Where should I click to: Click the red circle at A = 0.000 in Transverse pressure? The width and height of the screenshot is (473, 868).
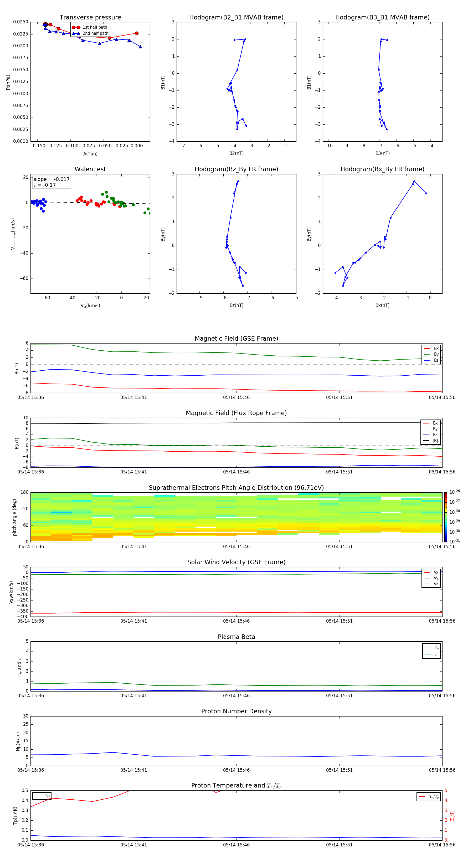[x=137, y=33]
